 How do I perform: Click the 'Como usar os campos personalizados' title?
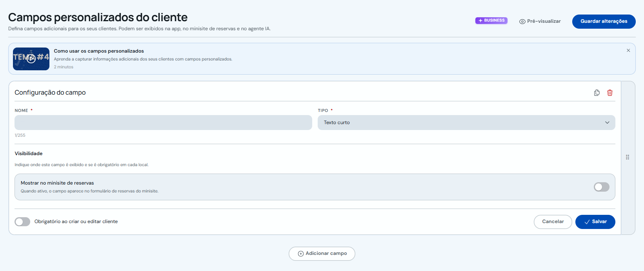tap(99, 51)
